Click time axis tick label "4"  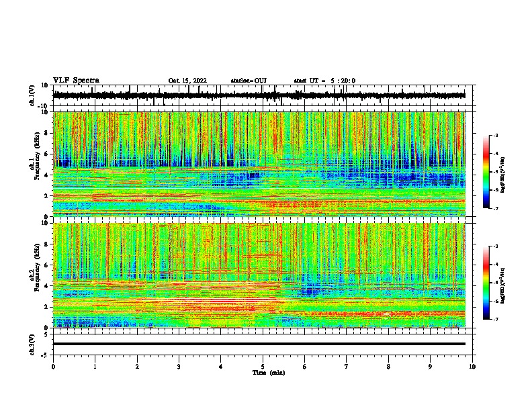click(x=221, y=367)
